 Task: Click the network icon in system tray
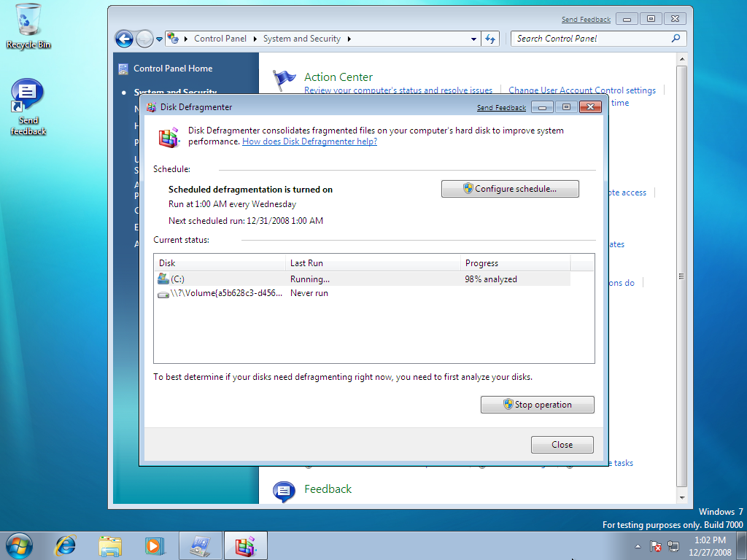tap(673, 546)
